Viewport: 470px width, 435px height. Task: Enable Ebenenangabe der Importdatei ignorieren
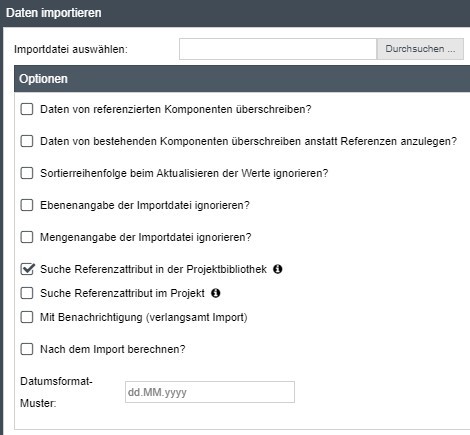27,205
